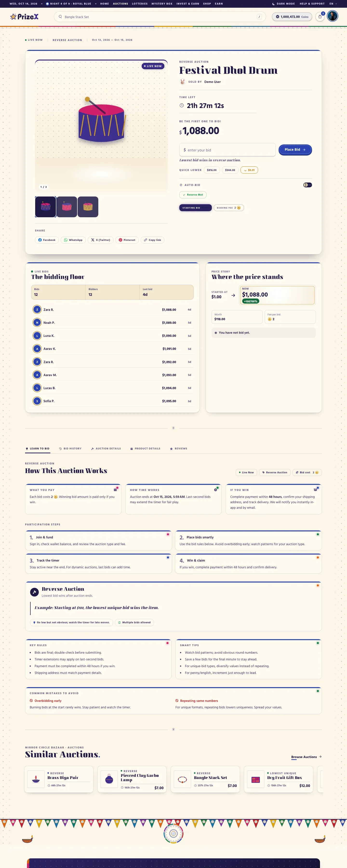Image resolution: width=347 pixels, height=868 pixels.
Task: Choose the $816.00 quick lower bid
Action: click(212, 170)
